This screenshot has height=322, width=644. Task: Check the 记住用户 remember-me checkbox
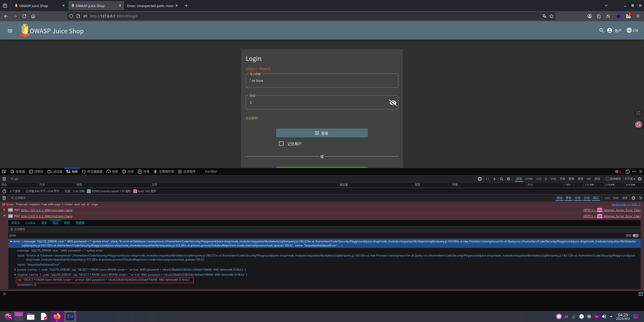[x=281, y=144]
